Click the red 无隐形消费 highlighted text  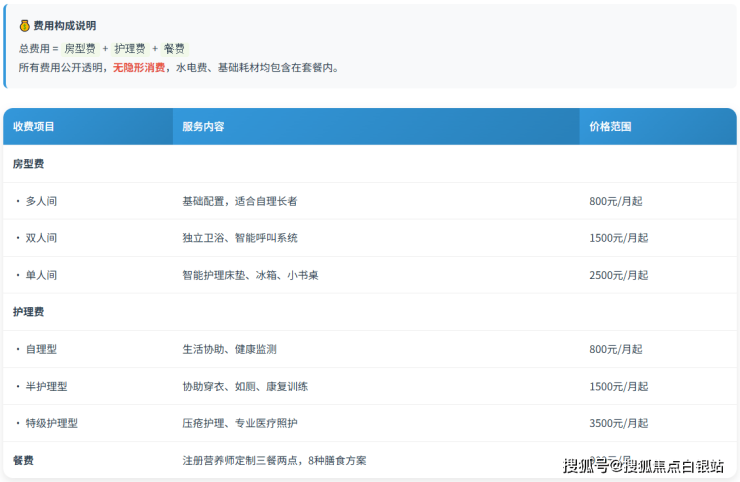(139, 68)
